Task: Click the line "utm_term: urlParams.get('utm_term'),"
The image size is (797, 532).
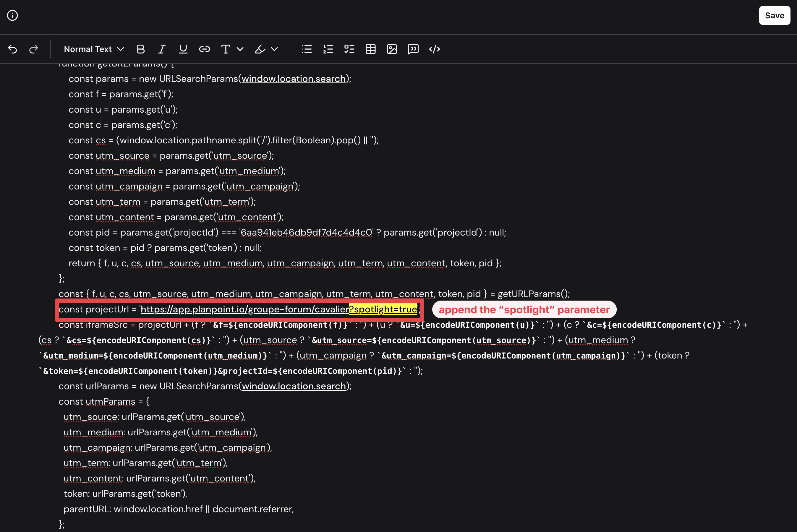Action: tap(145, 463)
